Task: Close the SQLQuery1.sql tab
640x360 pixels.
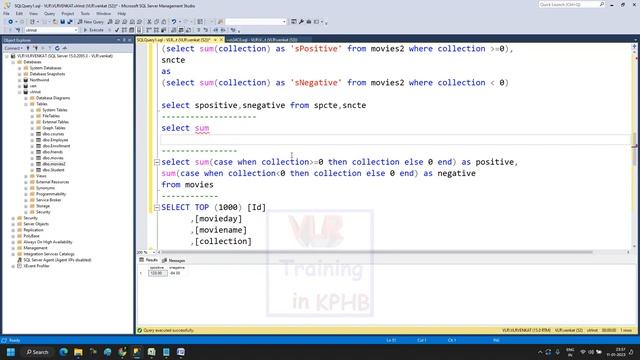Action: [222, 40]
